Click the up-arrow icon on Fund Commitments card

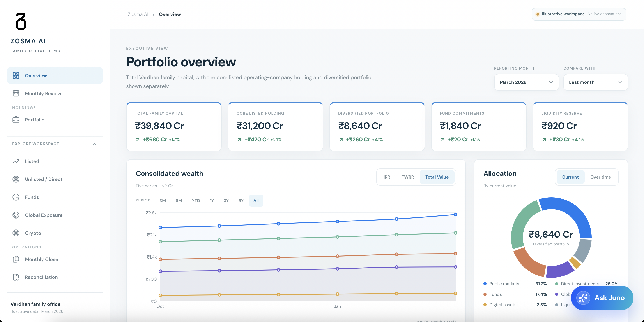(443, 140)
